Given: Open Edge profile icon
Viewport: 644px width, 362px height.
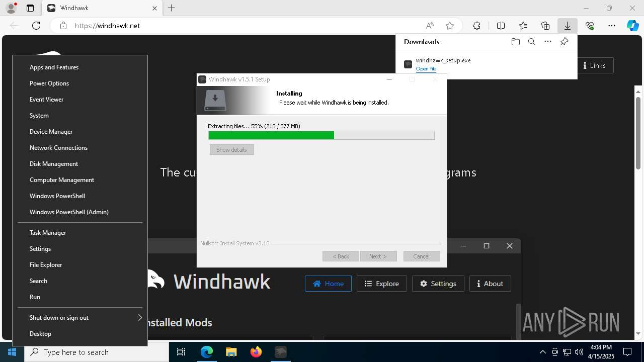Looking at the screenshot, I should pos(11,8).
